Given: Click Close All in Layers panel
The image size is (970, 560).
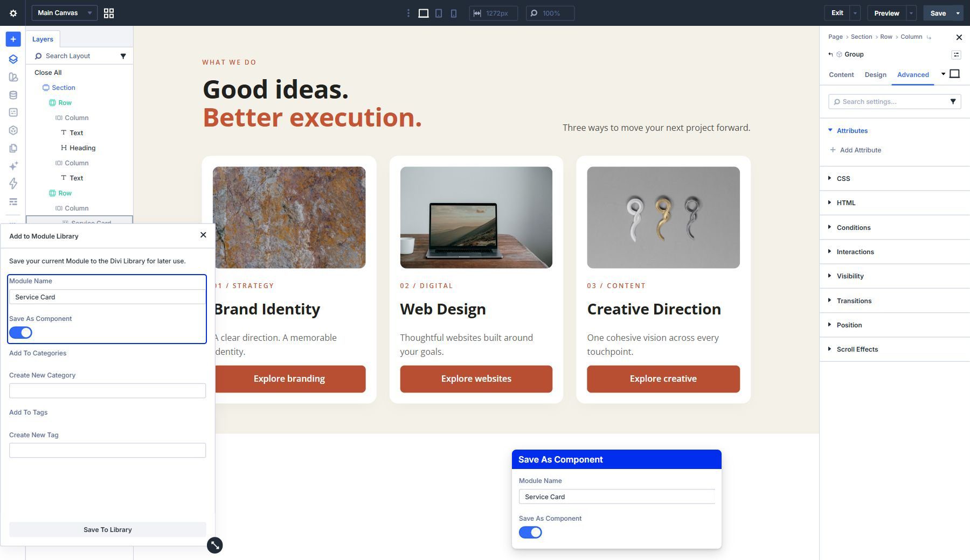Looking at the screenshot, I should [48, 72].
